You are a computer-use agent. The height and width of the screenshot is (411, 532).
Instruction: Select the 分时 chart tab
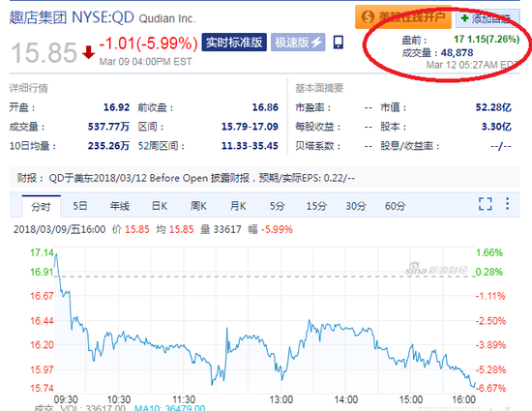(x=41, y=207)
